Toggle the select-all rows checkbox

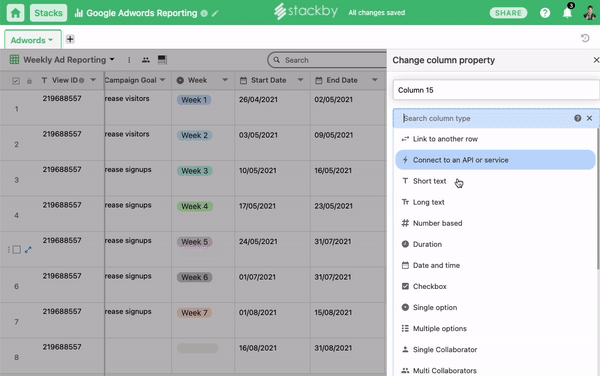tap(16, 81)
